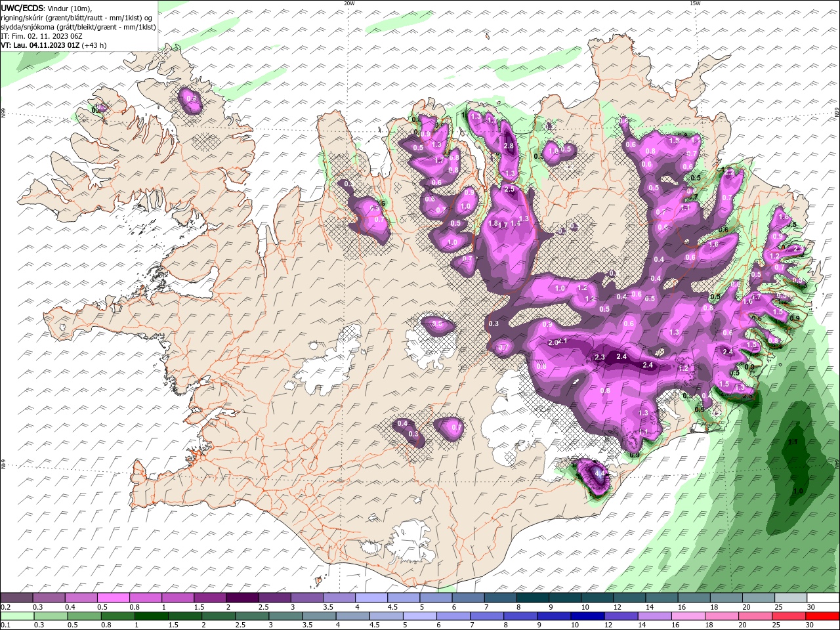The height and width of the screenshot is (630, 840).
Task: Click '1.0' rain value in dark green ocean area
Action: coord(798,491)
